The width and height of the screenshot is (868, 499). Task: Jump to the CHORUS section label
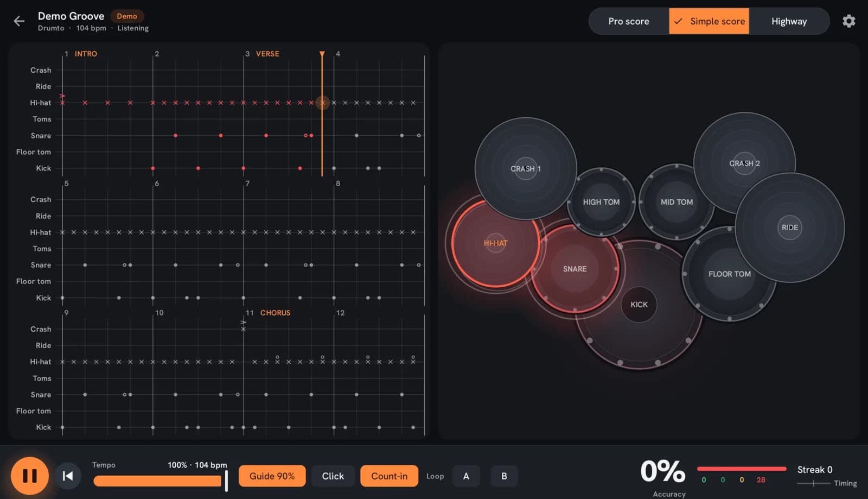[x=275, y=313]
